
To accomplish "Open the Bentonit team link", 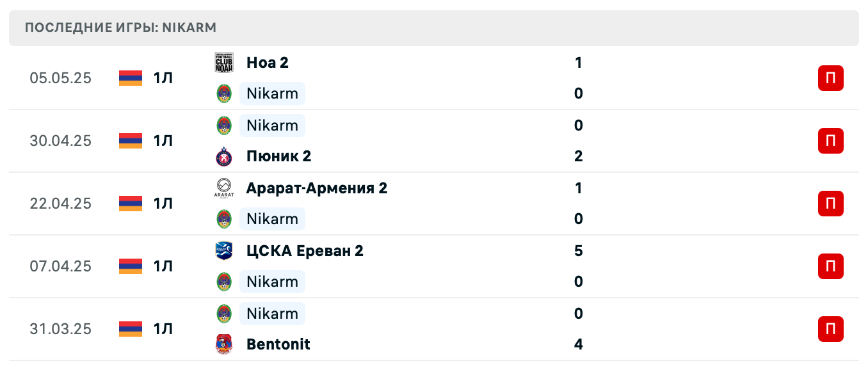I will click(278, 344).
